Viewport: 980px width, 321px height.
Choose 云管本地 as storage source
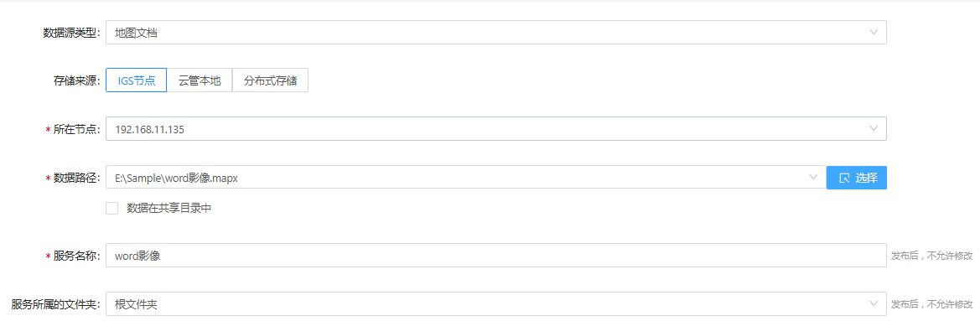[200, 80]
